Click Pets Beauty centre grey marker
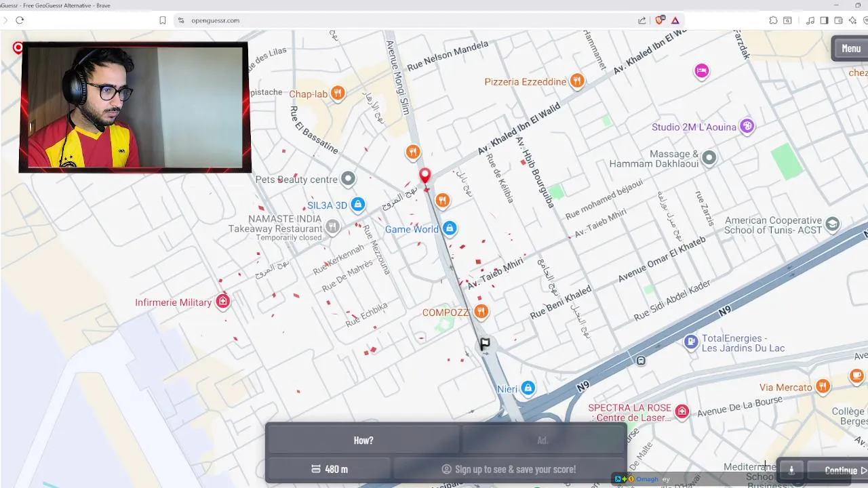 point(348,179)
